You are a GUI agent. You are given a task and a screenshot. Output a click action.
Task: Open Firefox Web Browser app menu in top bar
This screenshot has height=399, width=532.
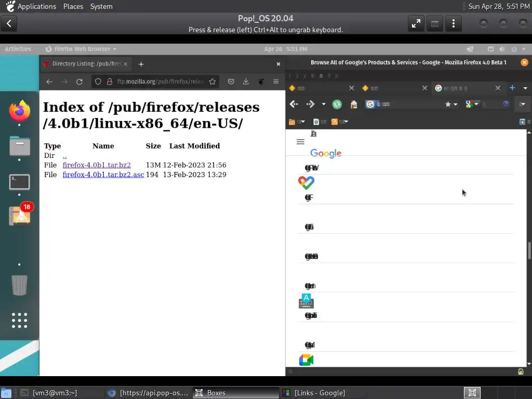[x=81, y=49]
